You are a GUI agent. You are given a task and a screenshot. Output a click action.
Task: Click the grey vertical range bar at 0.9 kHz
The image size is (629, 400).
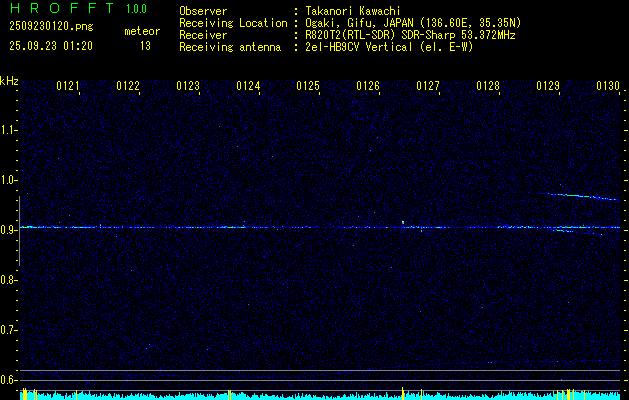[19, 231]
